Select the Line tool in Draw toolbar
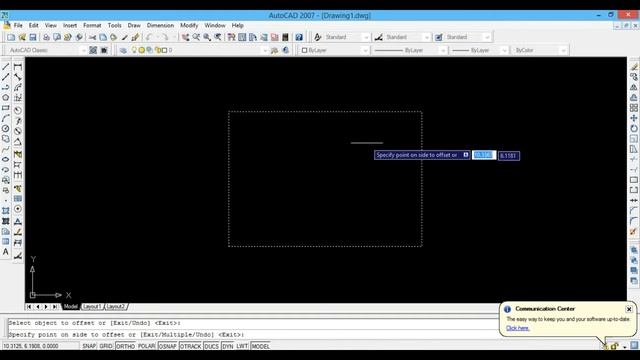Viewport: 640px width, 360px height. (x=6, y=67)
